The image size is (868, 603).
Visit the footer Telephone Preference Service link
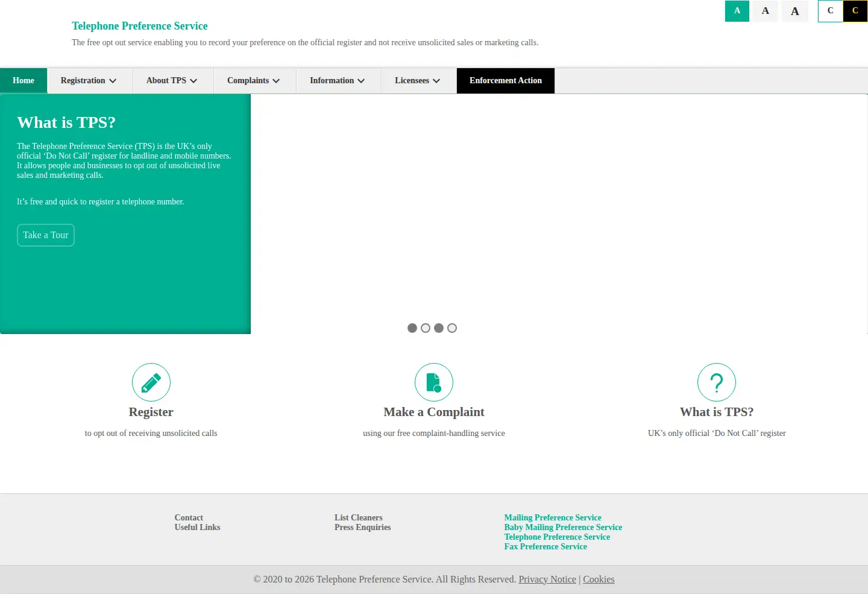557,537
